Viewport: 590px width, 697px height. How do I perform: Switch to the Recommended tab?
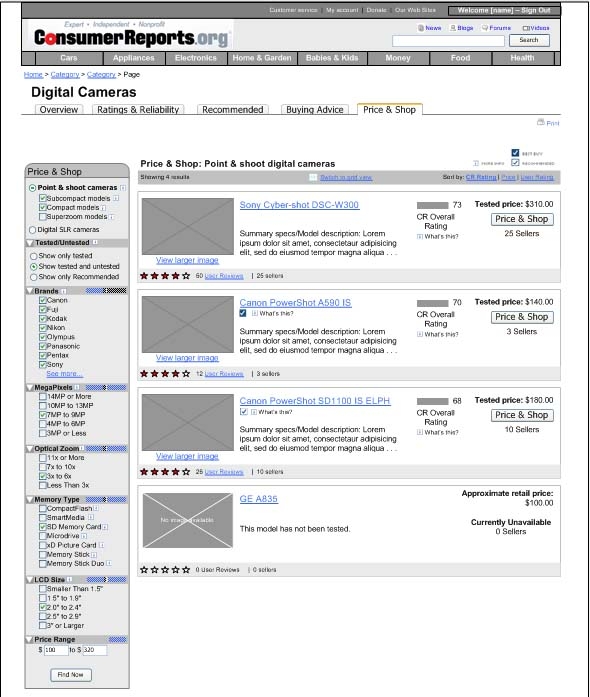pyautogui.click(x=233, y=110)
